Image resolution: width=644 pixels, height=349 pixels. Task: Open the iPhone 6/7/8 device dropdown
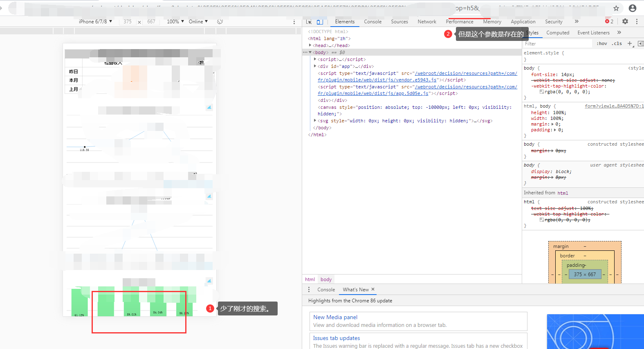pyautogui.click(x=95, y=22)
